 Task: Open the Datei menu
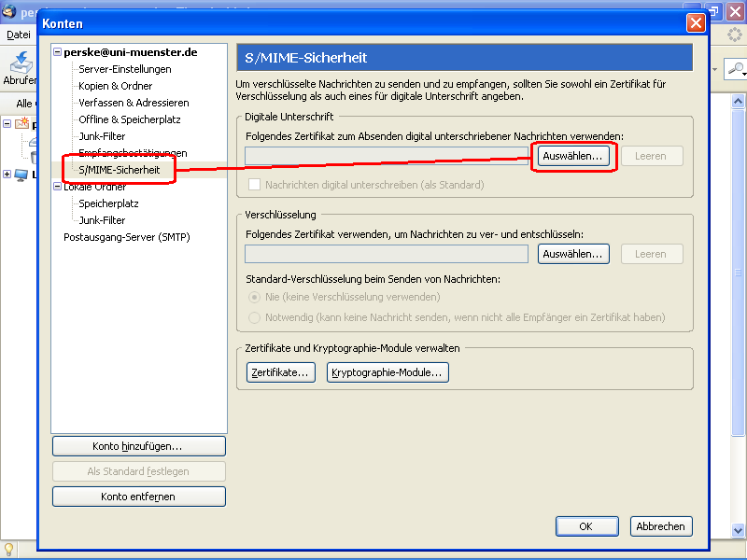point(17,34)
